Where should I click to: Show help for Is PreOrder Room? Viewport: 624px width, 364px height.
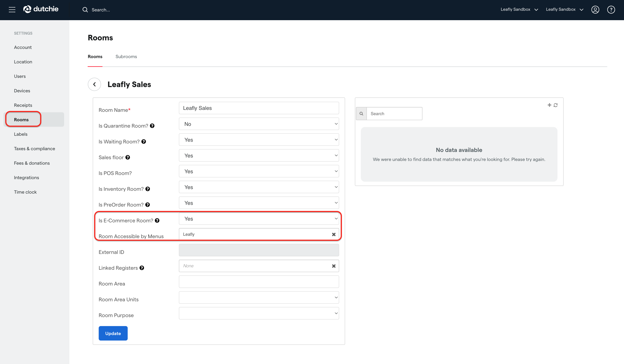tap(148, 205)
